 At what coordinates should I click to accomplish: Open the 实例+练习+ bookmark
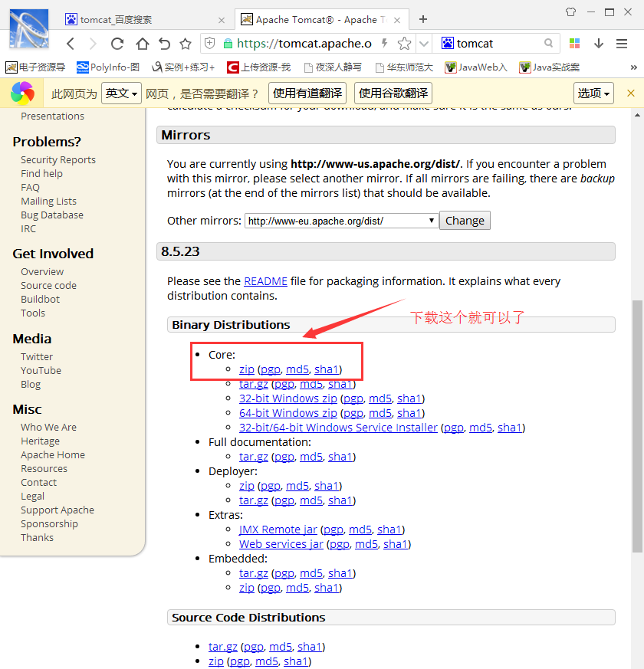[x=183, y=67]
